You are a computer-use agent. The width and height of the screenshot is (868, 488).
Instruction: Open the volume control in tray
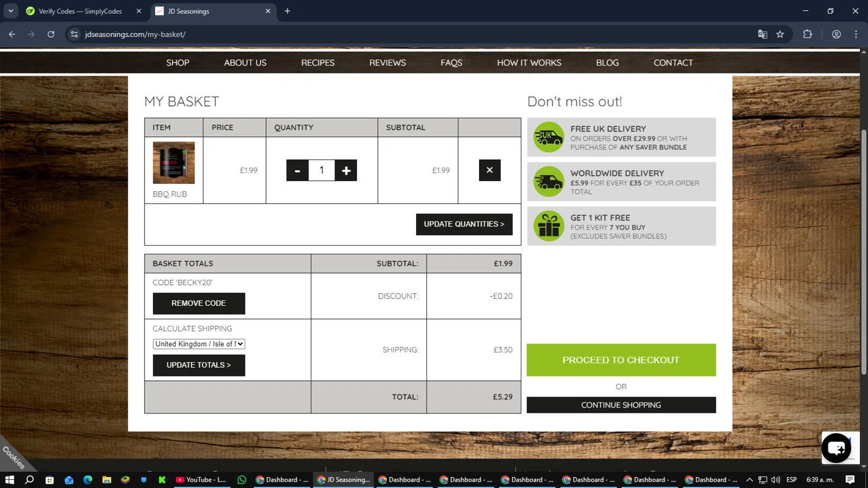(775, 480)
